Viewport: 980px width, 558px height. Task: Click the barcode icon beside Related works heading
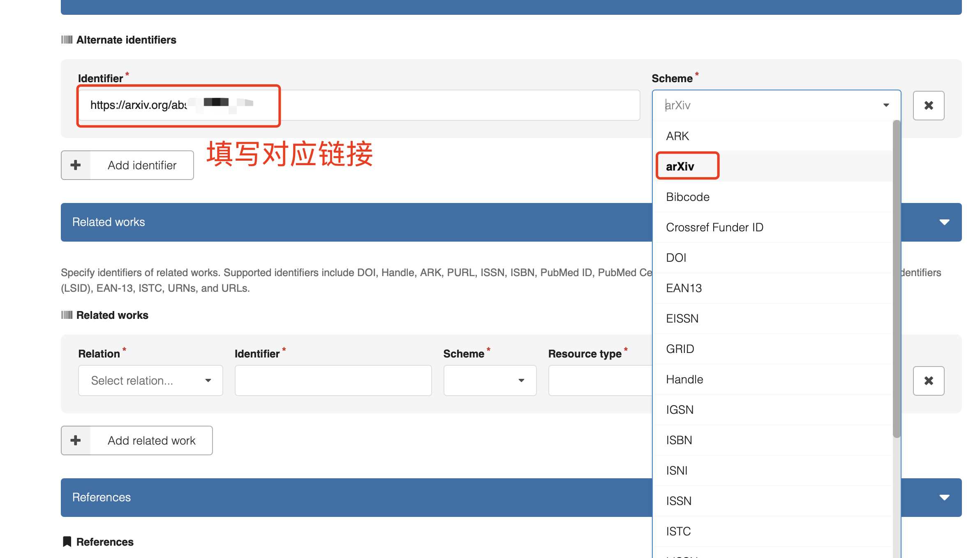66,315
